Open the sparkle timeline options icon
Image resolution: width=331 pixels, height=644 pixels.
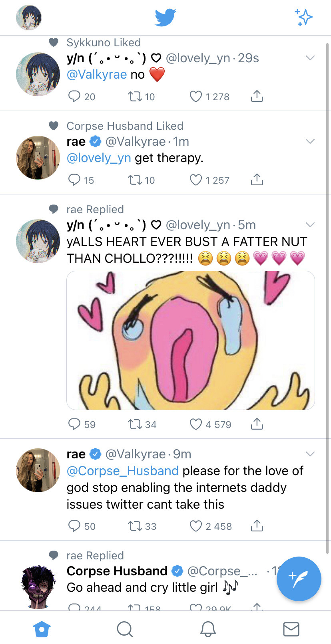(x=304, y=18)
